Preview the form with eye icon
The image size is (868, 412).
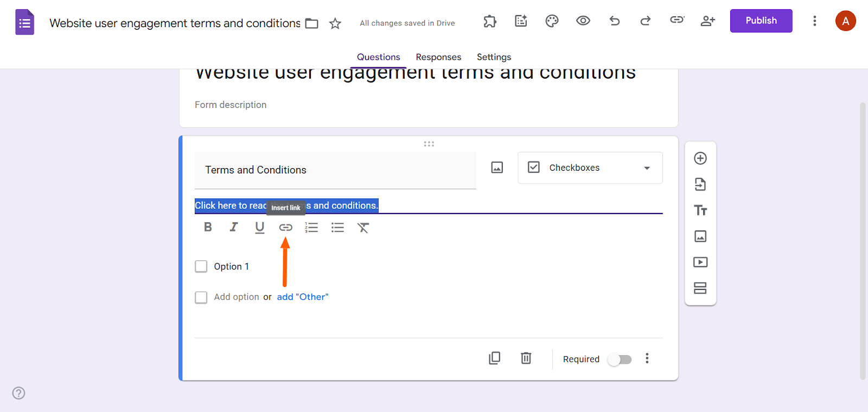583,21
